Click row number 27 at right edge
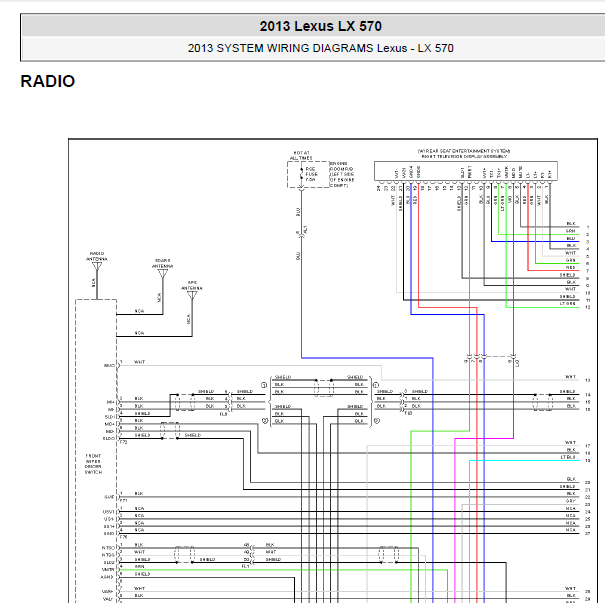This screenshot has width=605, height=603. pyautogui.click(x=588, y=534)
